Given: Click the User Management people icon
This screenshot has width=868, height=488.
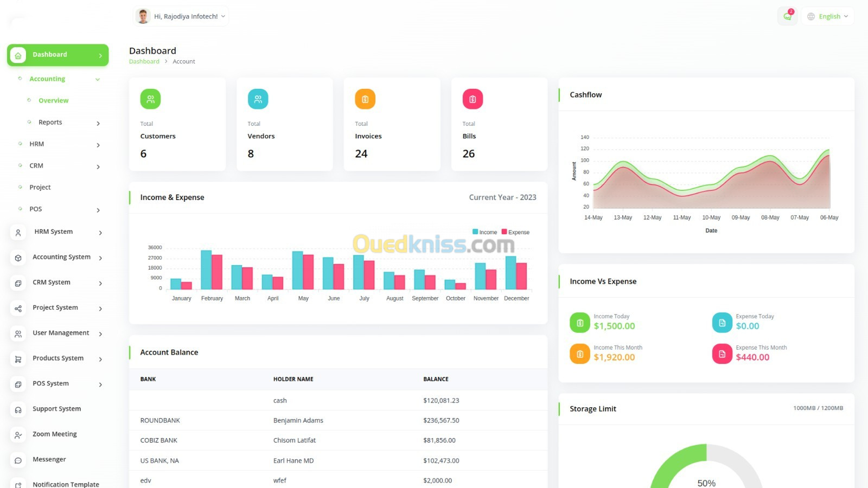Looking at the screenshot, I should tap(18, 334).
